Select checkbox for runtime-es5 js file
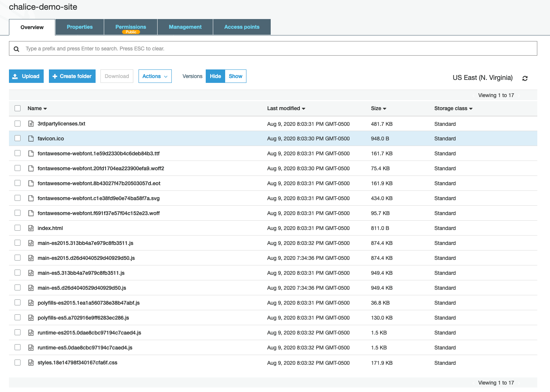This screenshot has width=550, height=392. click(18, 347)
